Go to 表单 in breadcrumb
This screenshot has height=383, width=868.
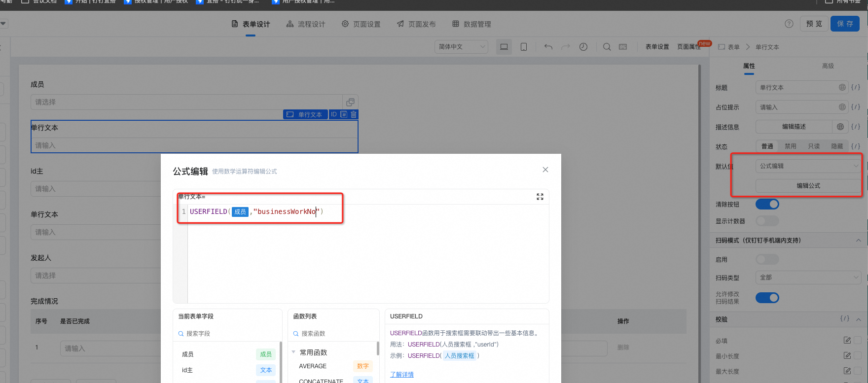[x=733, y=47]
